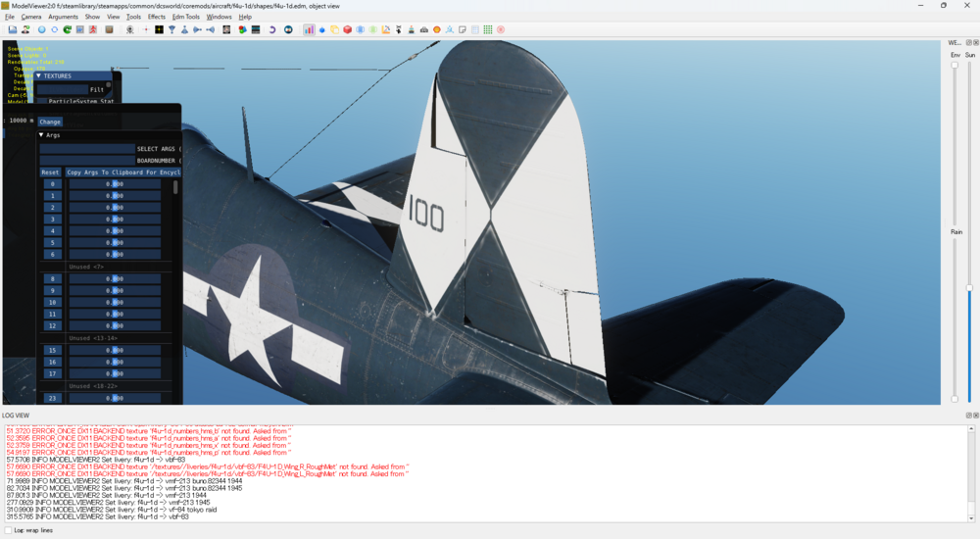Open the Tools menu

133,17
